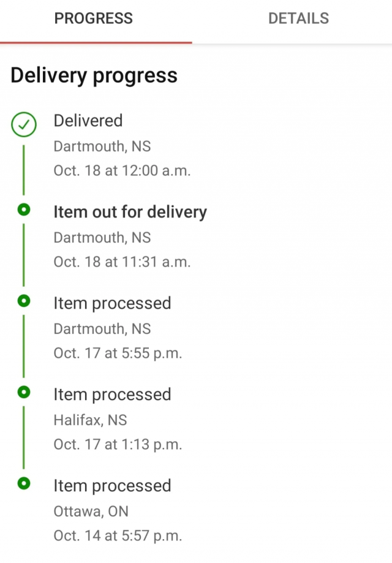Tap Dartmouth, NS under Delivered
This screenshot has height=563, width=392.
coord(102,146)
